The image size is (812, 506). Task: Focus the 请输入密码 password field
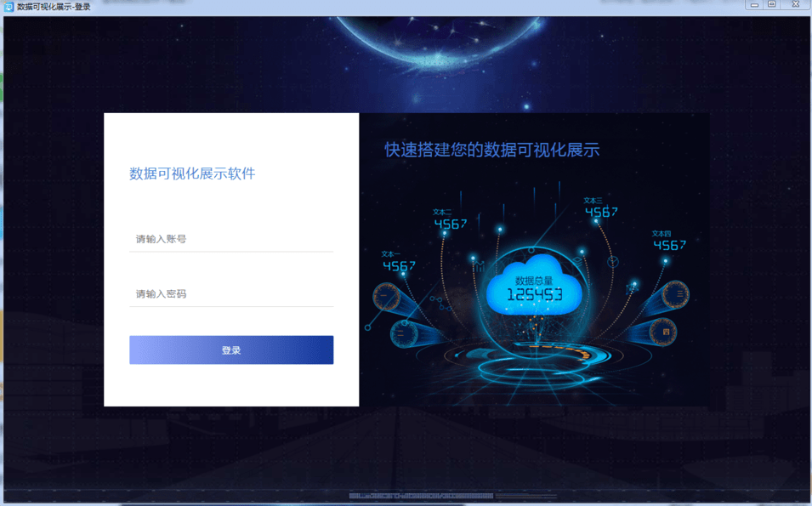click(231, 293)
